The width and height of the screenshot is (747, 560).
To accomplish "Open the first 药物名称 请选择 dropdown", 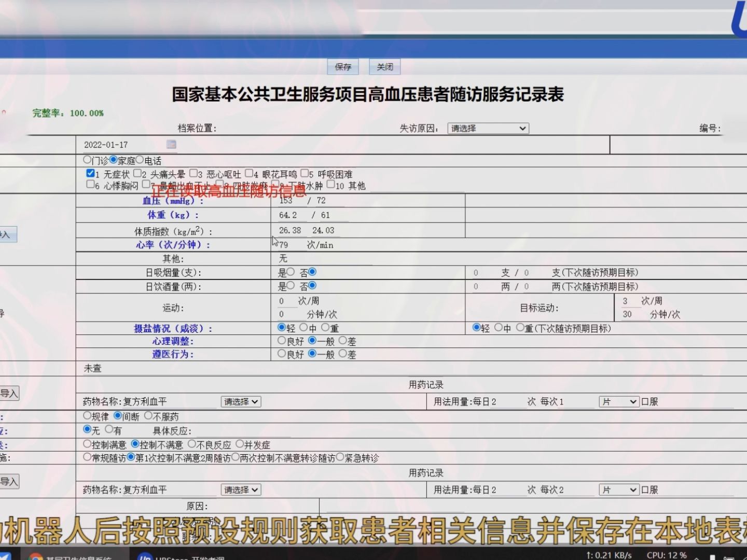I will coord(240,401).
